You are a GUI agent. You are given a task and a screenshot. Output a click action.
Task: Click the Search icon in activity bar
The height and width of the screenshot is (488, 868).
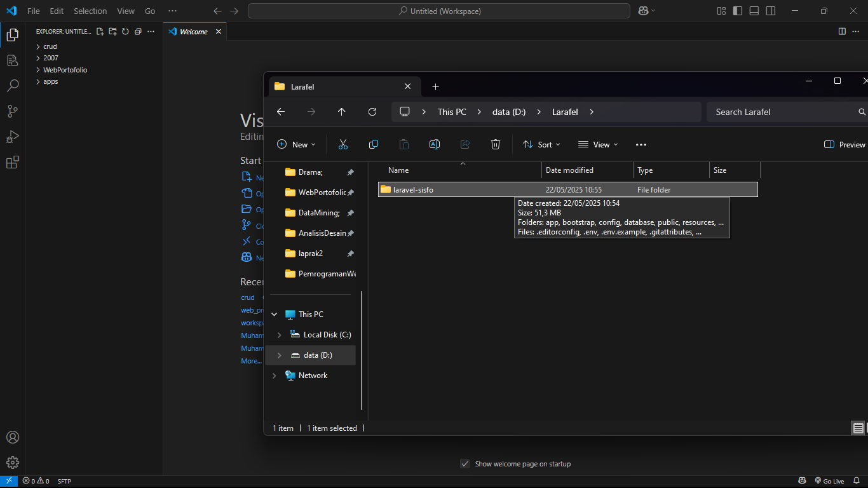pos(12,86)
